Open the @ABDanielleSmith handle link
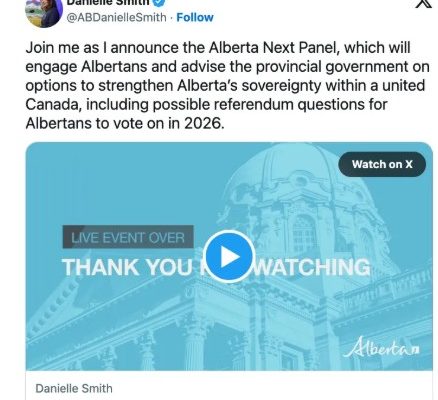The image size is (438, 400). click(116, 17)
